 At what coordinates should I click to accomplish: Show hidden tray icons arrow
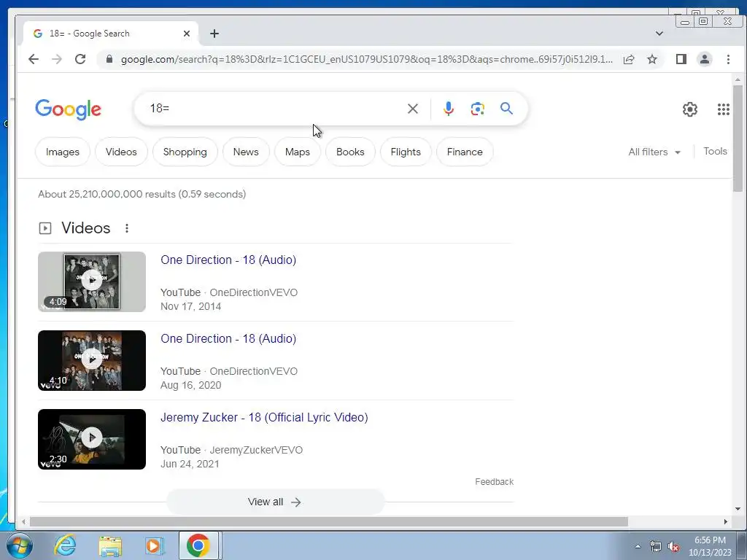click(638, 547)
